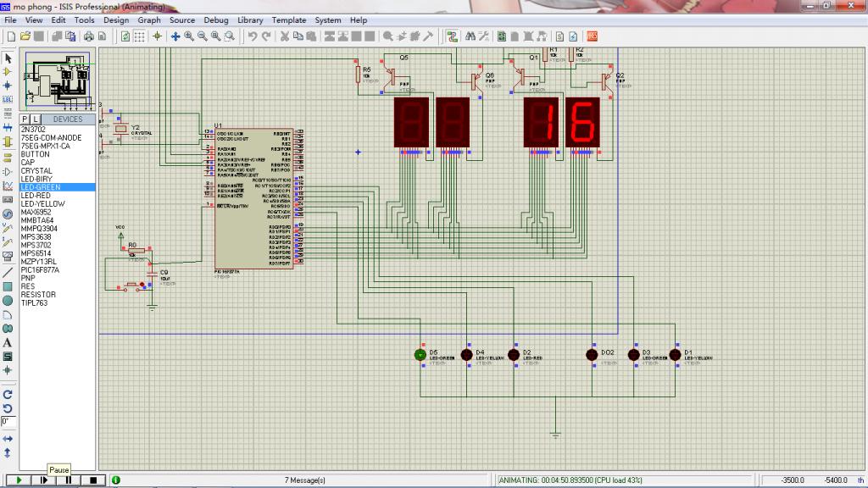
Task: Click the Rotate Clockwise icon
Action: (8, 394)
